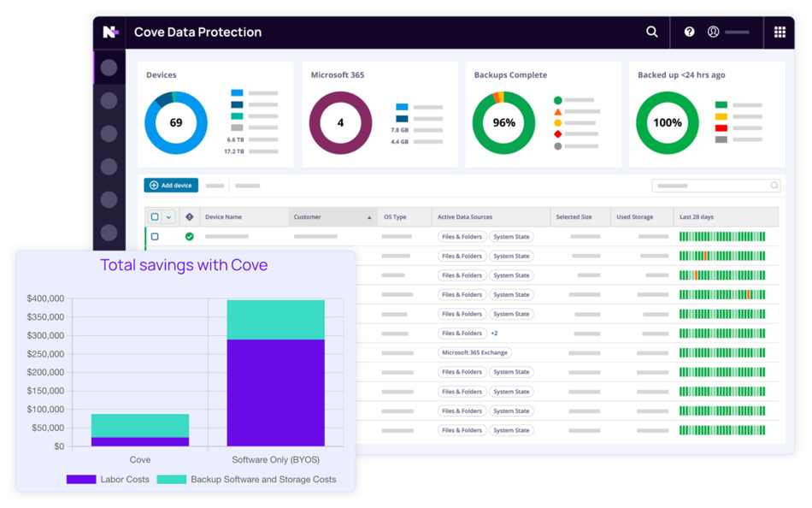Image resolution: width=812 pixels, height=508 pixels.
Task: Click the teal segment of the Cove bar
Action: (140, 426)
